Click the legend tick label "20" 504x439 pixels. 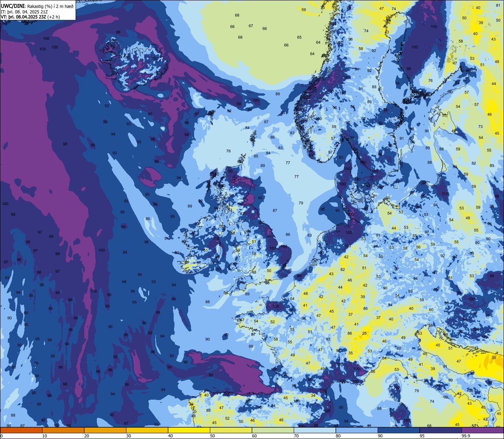(x=87, y=436)
